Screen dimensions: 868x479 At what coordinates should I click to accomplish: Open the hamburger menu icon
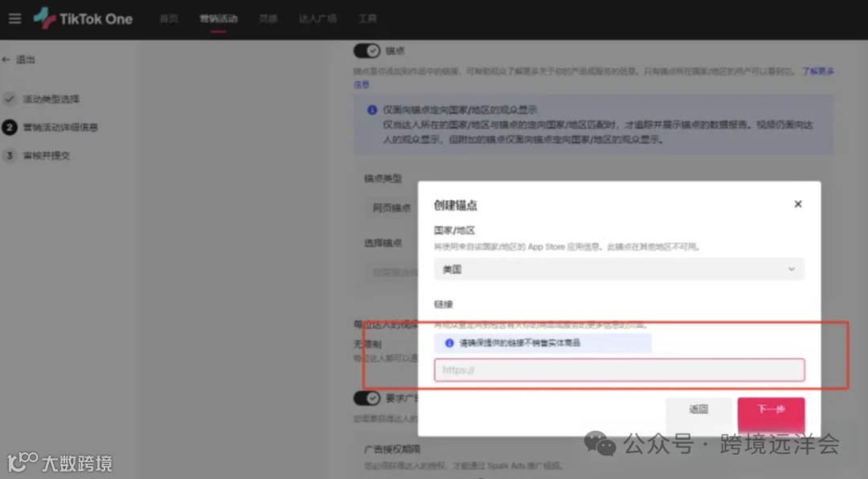pos(15,18)
